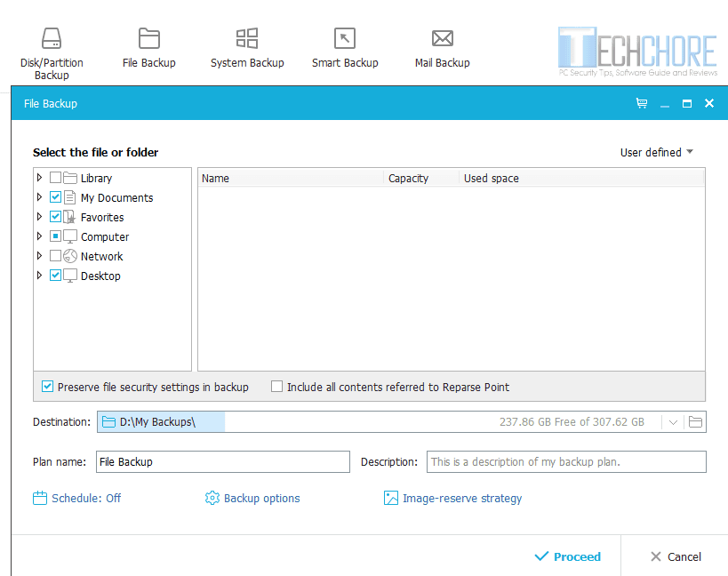Click the Image-reserve strategy picture icon
This screenshot has width=728, height=576.
(x=391, y=498)
